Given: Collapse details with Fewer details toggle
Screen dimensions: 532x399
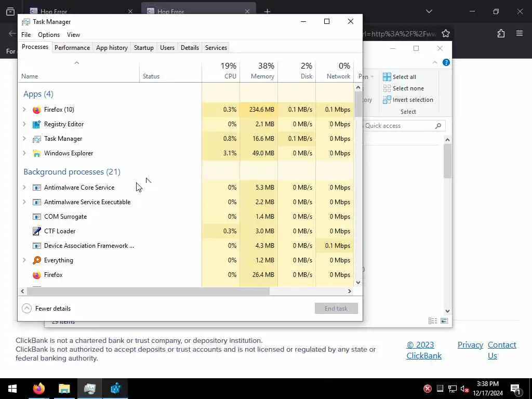Looking at the screenshot, I should (46, 309).
